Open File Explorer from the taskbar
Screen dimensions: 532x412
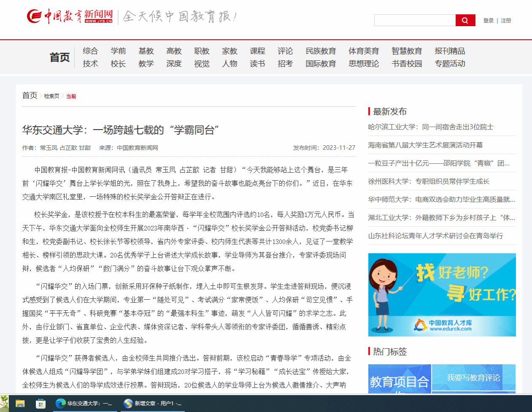pyautogui.click(x=20, y=404)
